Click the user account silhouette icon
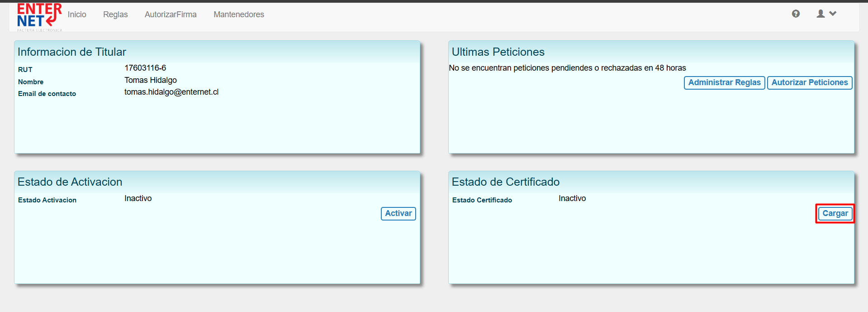 (821, 14)
